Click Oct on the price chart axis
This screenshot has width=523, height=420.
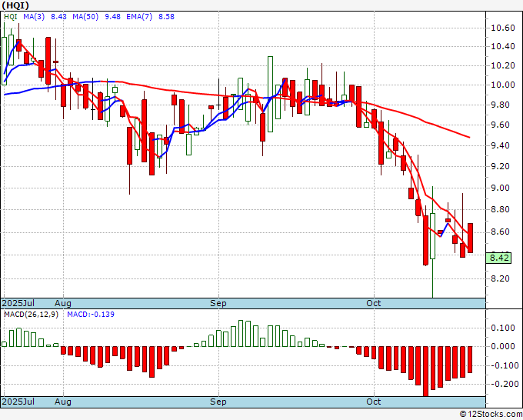(373, 303)
